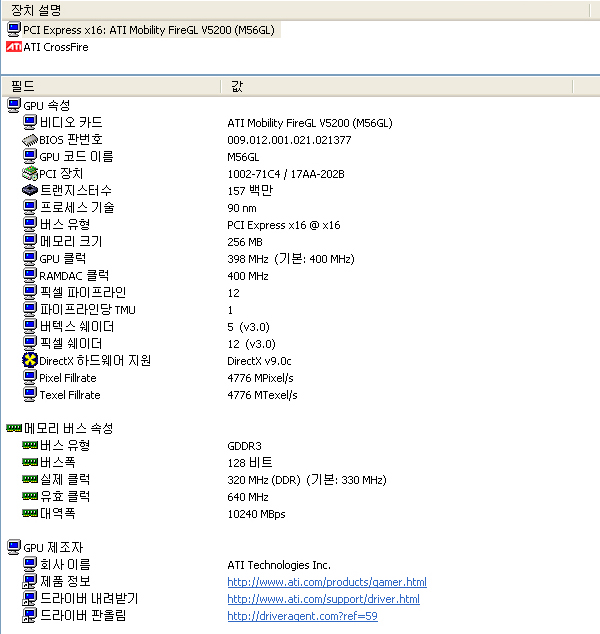The height and width of the screenshot is (634, 600).
Task: Open the ati.com support driver link
Action: coord(323,599)
